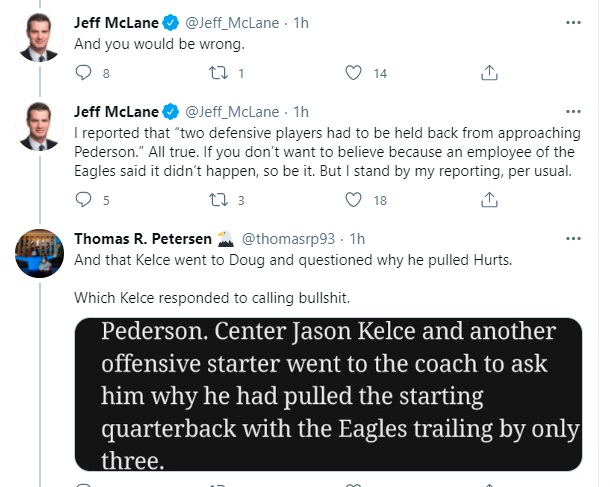This screenshot has height=487, width=610.
Task: Click the Thomas R. Petersen display name
Action: coord(142,238)
